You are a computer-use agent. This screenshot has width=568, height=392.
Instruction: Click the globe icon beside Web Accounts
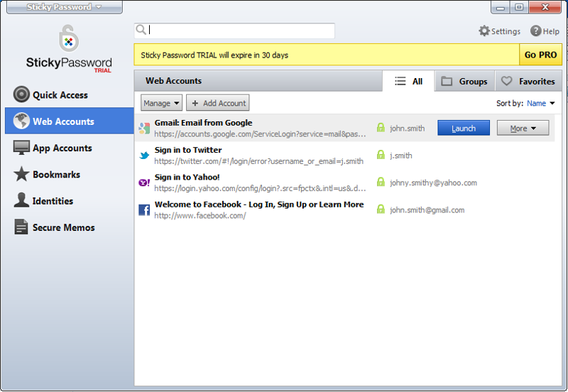(x=21, y=121)
